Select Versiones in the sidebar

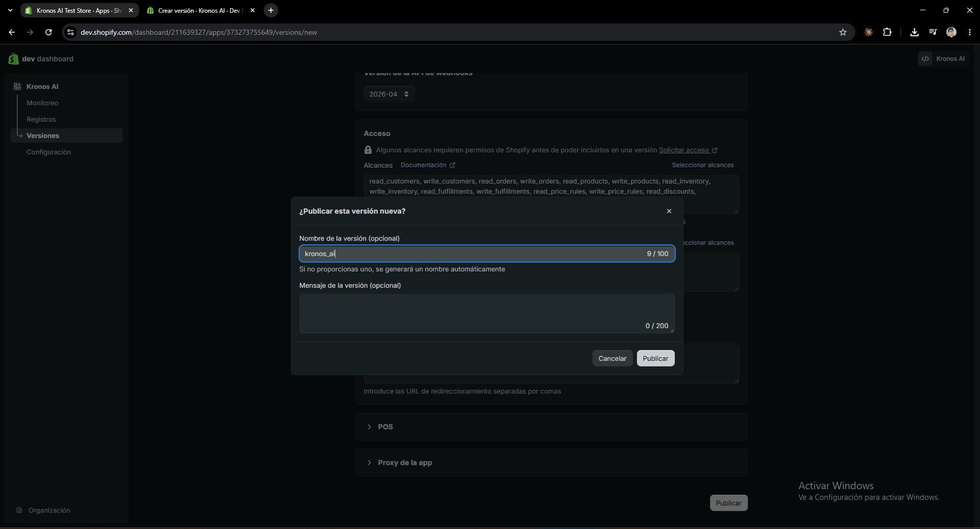click(x=66, y=135)
